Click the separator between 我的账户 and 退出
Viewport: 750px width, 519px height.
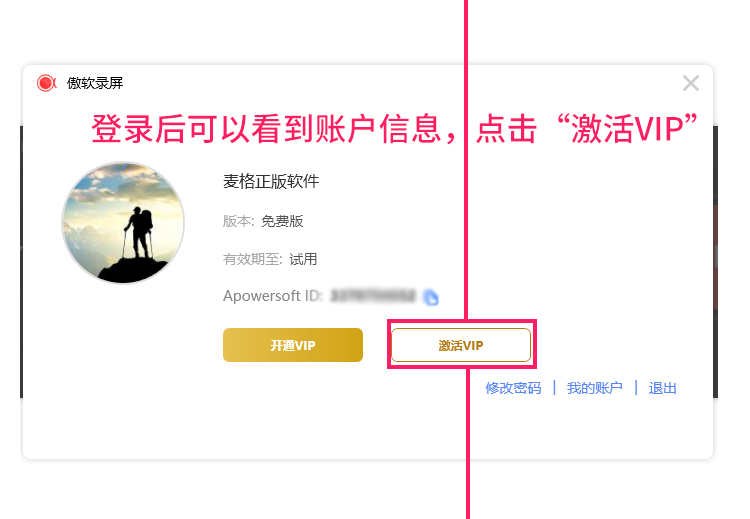click(x=636, y=387)
